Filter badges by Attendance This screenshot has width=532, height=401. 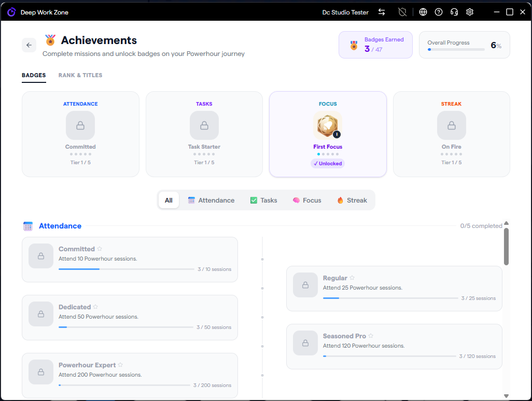click(x=211, y=200)
